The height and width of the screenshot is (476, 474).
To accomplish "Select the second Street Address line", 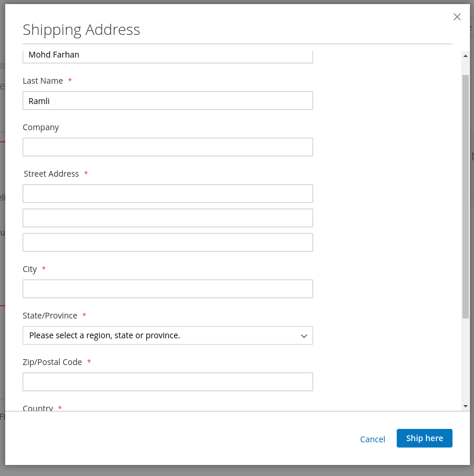I will (167, 218).
